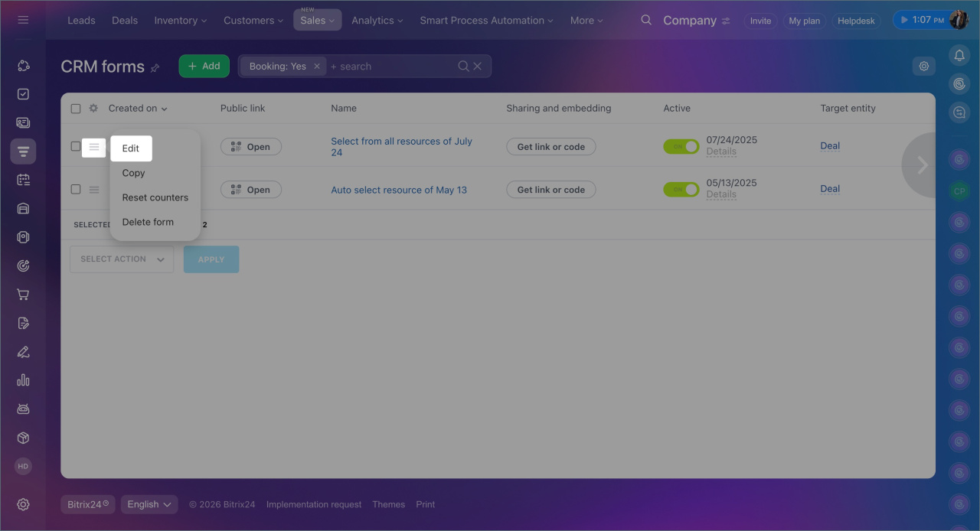
Task: Open the row actions menu for second form
Action: 94,190
